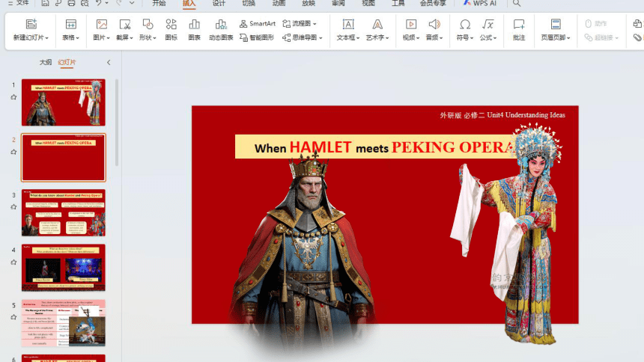Click the Text Box (文本框) icon
The image size is (644, 362).
click(x=348, y=24)
